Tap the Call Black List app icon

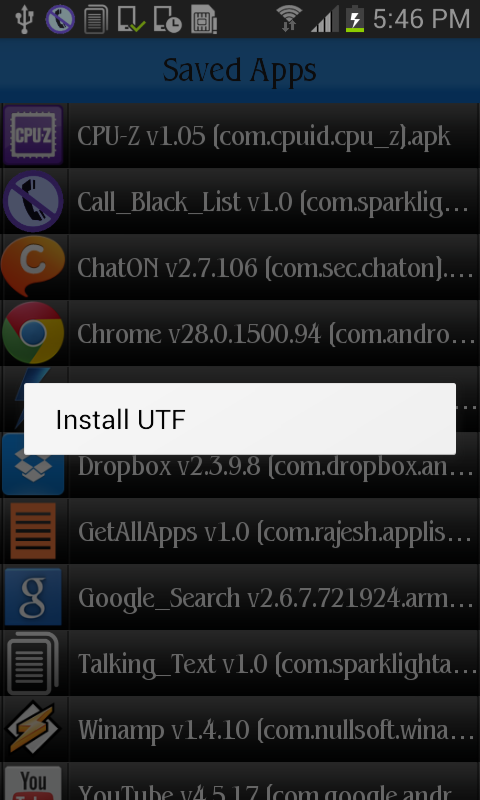coord(33,202)
